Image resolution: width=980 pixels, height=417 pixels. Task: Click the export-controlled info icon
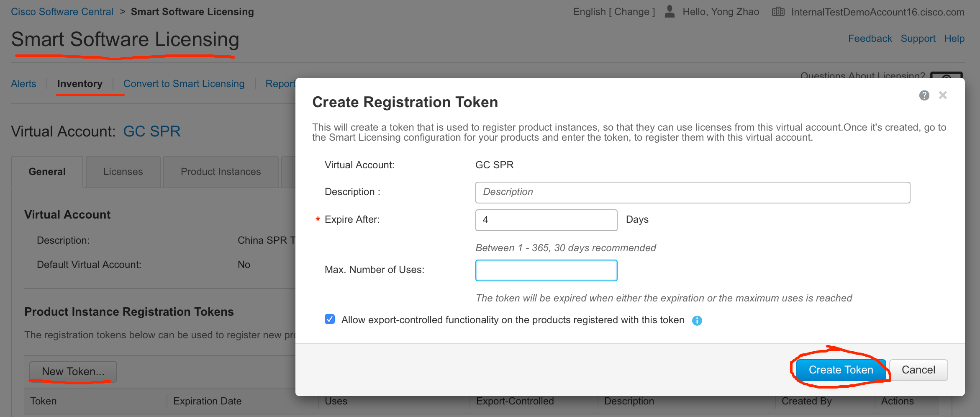[x=697, y=321]
